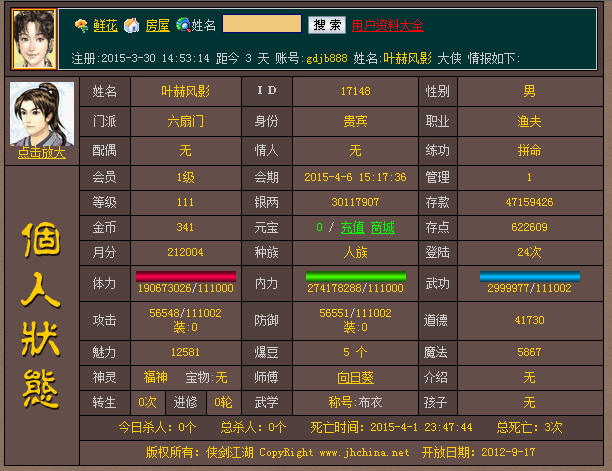Select the 六扇门 faction value
Viewport: 612px width, 471px height.
pos(186,121)
